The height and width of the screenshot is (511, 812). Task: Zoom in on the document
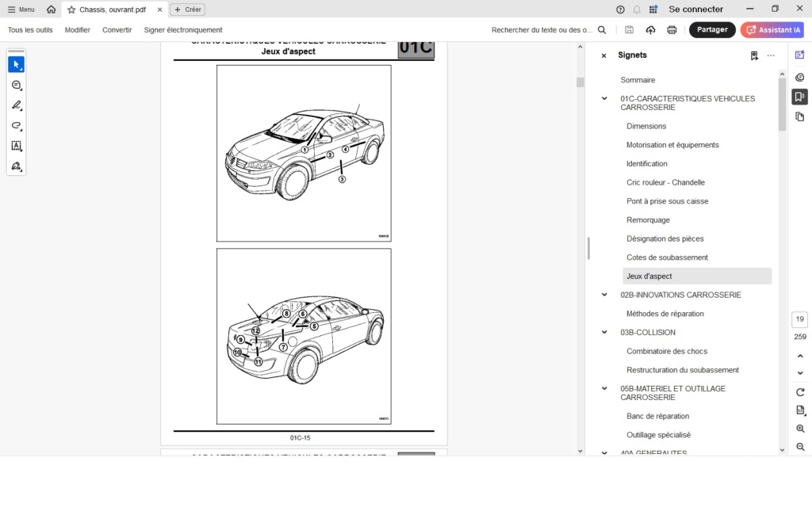800,429
